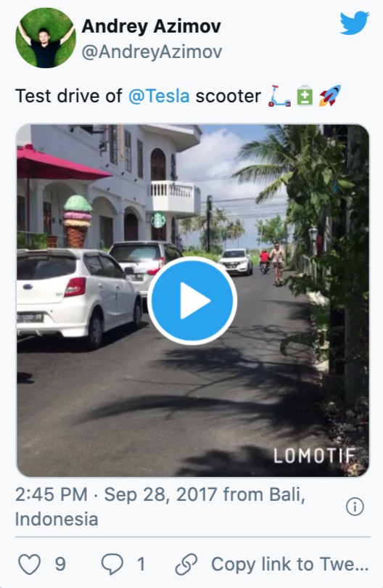This screenshot has width=383, height=588.
Task: Like the tweet with the heart icon
Action: 30,564
